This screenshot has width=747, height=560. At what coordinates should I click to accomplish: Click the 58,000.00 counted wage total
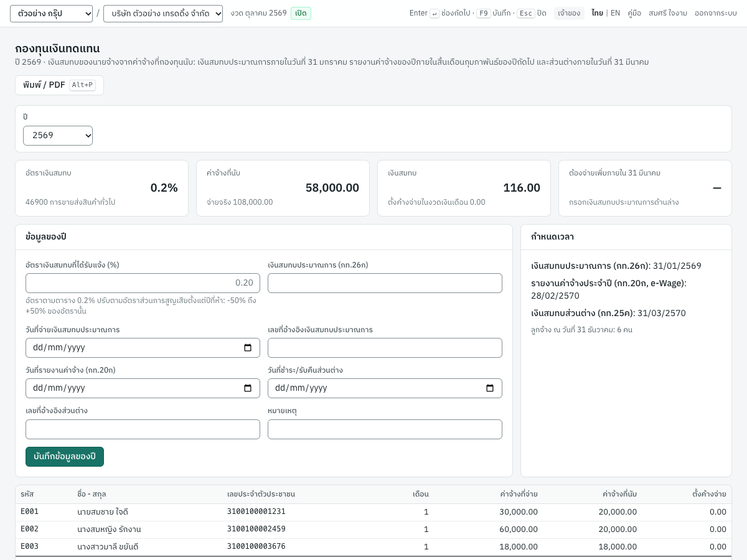coord(332,188)
